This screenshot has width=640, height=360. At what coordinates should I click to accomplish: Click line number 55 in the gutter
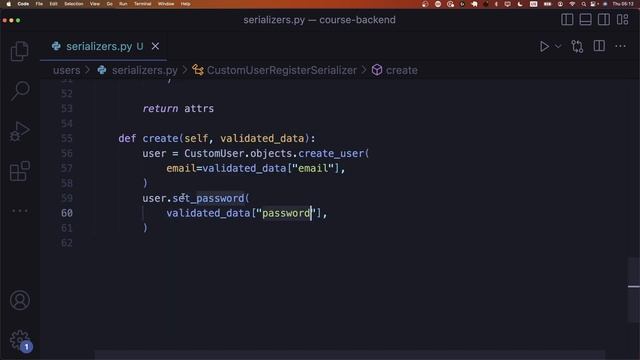[67, 138]
